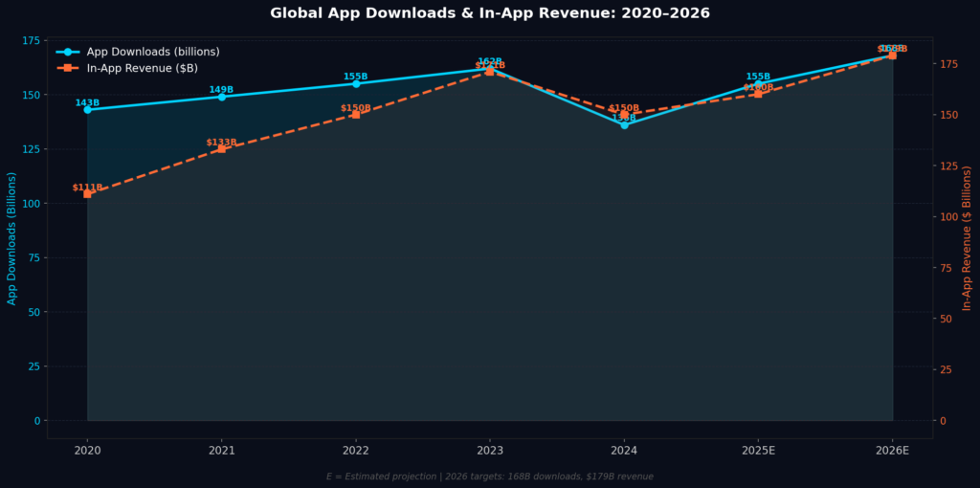The width and height of the screenshot is (980, 488).
Task: Click the orange revenue square for 2024
Action: (x=624, y=115)
